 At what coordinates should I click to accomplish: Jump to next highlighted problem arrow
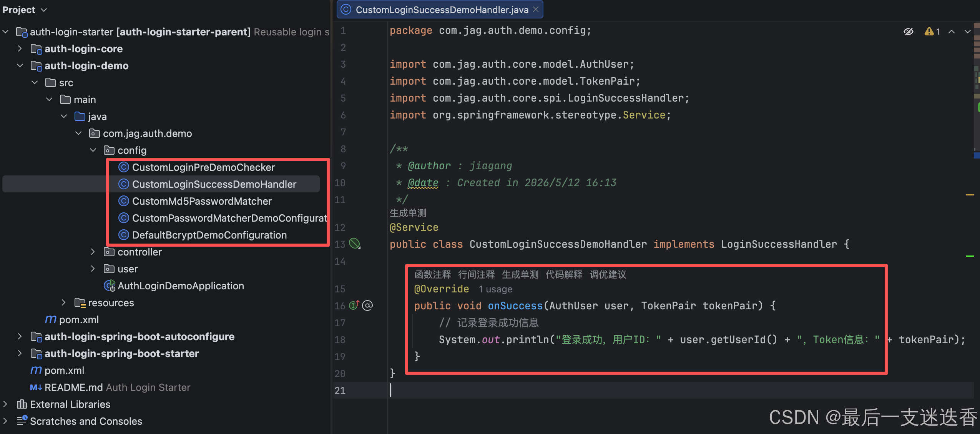click(x=968, y=32)
